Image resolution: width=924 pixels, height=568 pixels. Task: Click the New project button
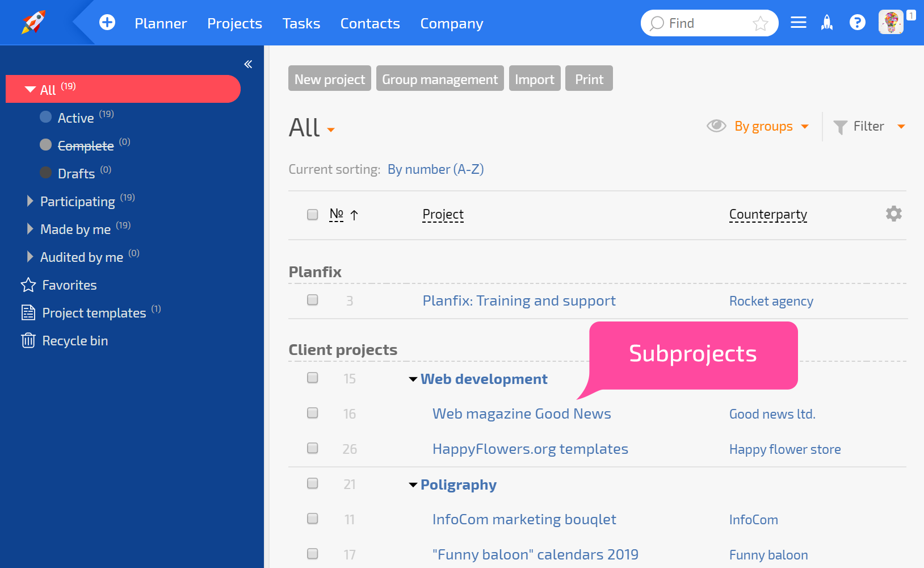click(x=330, y=78)
